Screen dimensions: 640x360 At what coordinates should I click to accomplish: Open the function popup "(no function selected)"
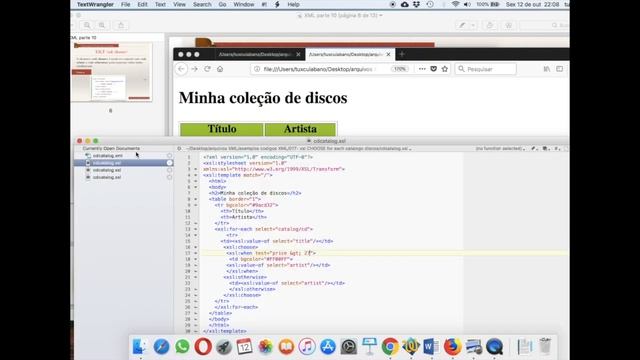point(500,149)
